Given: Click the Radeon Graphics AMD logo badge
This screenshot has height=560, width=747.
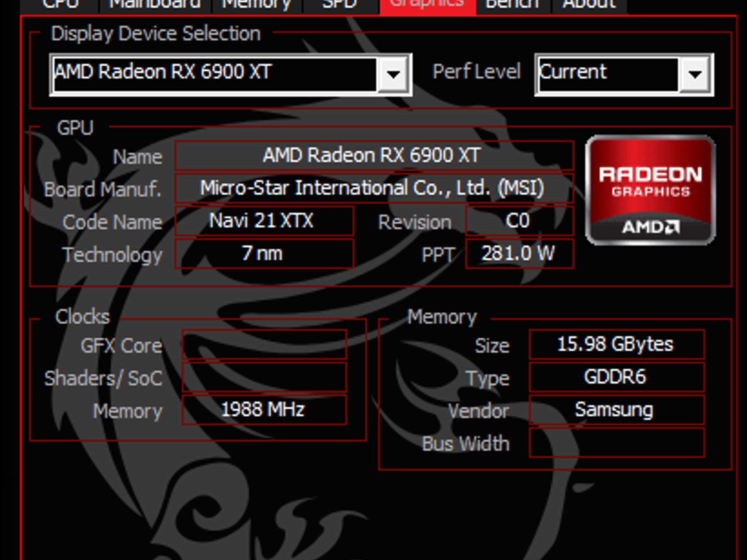Looking at the screenshot, I should click(650, 190).
